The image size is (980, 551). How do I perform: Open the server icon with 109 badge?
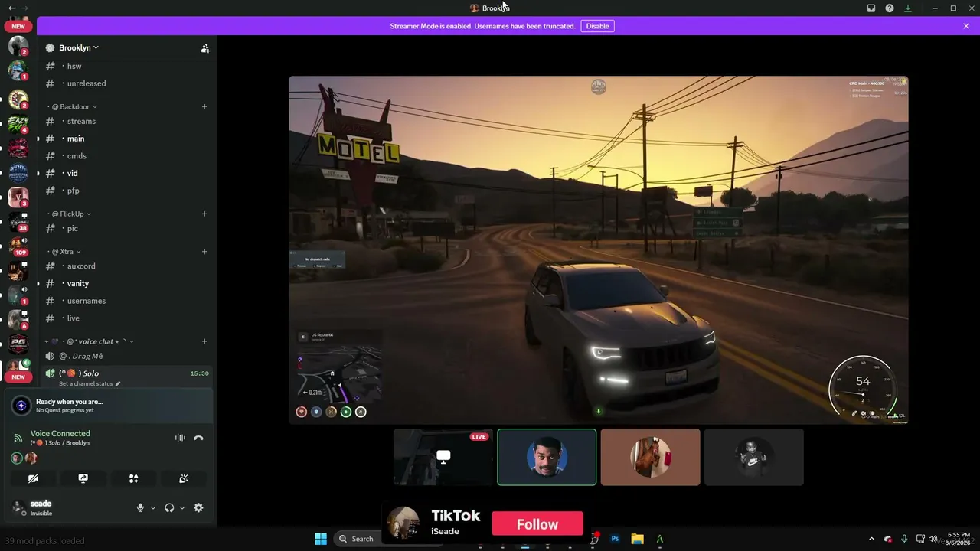[18, 246]
